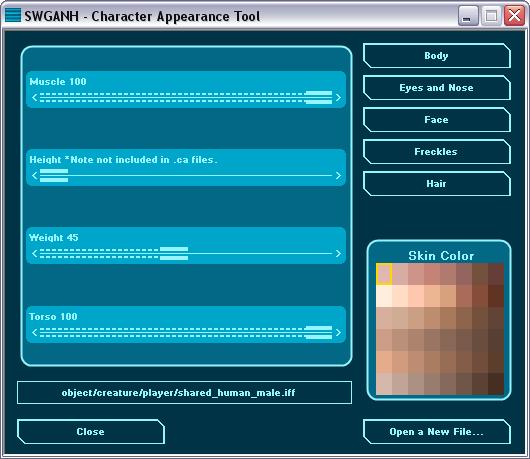Image resolution: width=530 pixels, height=459 pixels.
Task: Click the Weight 45 label
Action: [54, 238]
